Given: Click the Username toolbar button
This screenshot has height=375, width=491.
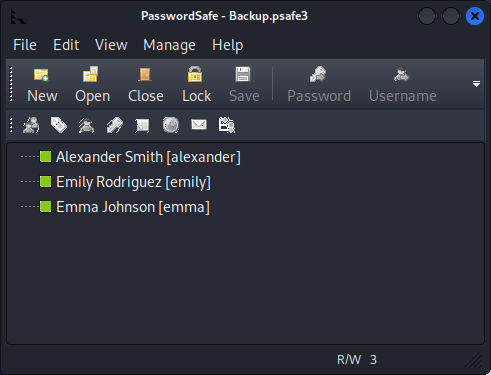Looking at the screenshot, I should pyautogui.click(x=402, y=85).
